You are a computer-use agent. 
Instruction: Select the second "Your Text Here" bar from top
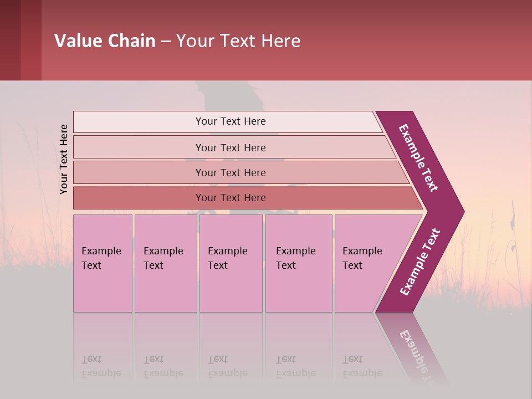231,147
